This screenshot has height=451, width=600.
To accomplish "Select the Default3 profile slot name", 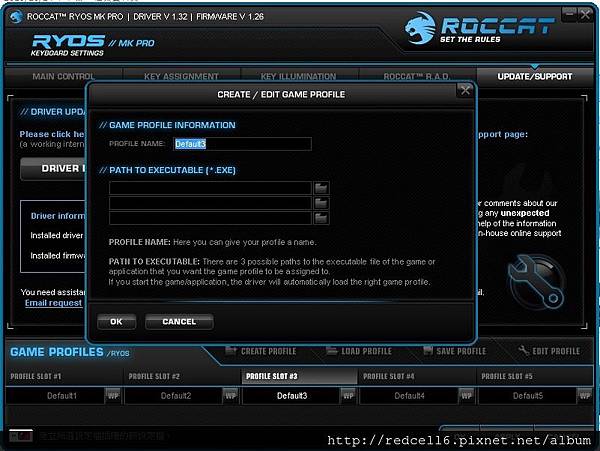I will [292, 396].
